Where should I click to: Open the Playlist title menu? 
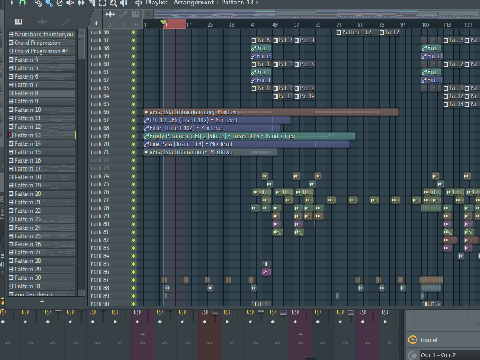pyautogui.click(x=156, y=3)
